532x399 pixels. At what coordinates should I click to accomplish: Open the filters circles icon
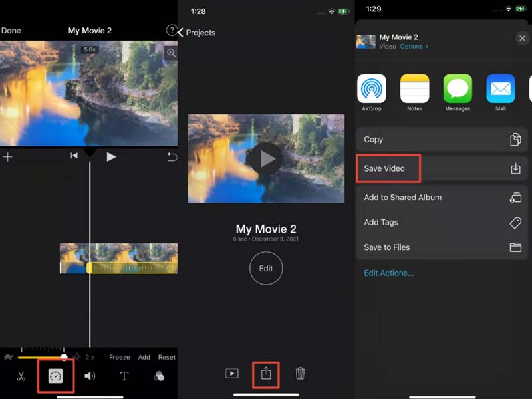click(x=159, y=376)
